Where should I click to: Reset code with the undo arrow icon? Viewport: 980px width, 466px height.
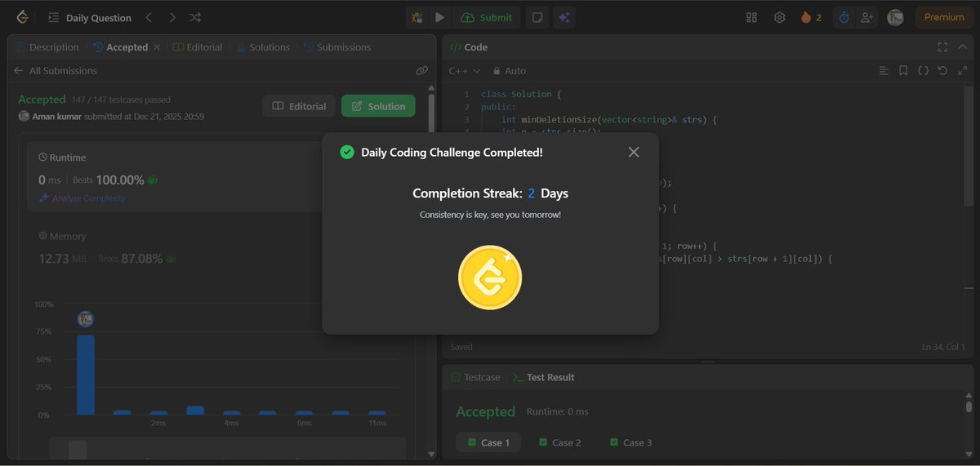pos(942,71)
